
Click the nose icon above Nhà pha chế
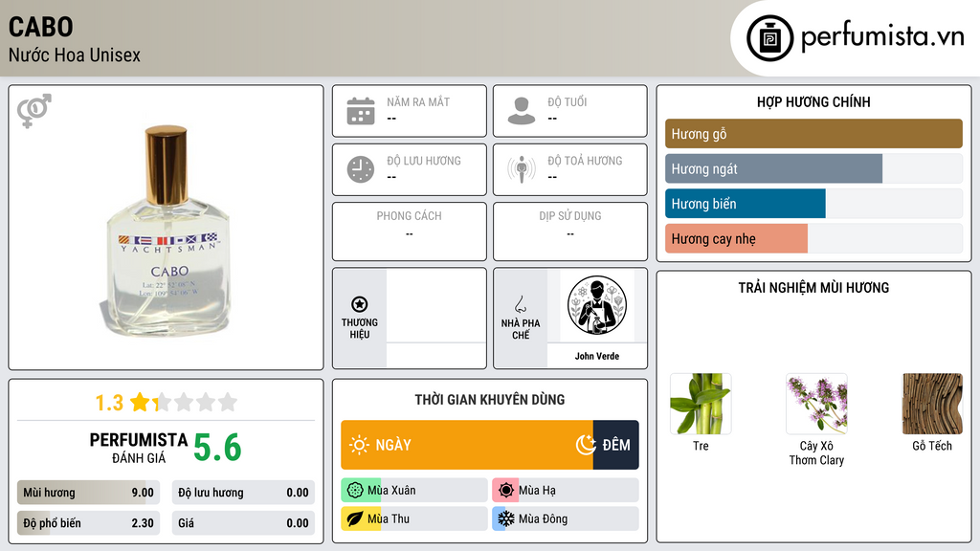click(520, 304)
